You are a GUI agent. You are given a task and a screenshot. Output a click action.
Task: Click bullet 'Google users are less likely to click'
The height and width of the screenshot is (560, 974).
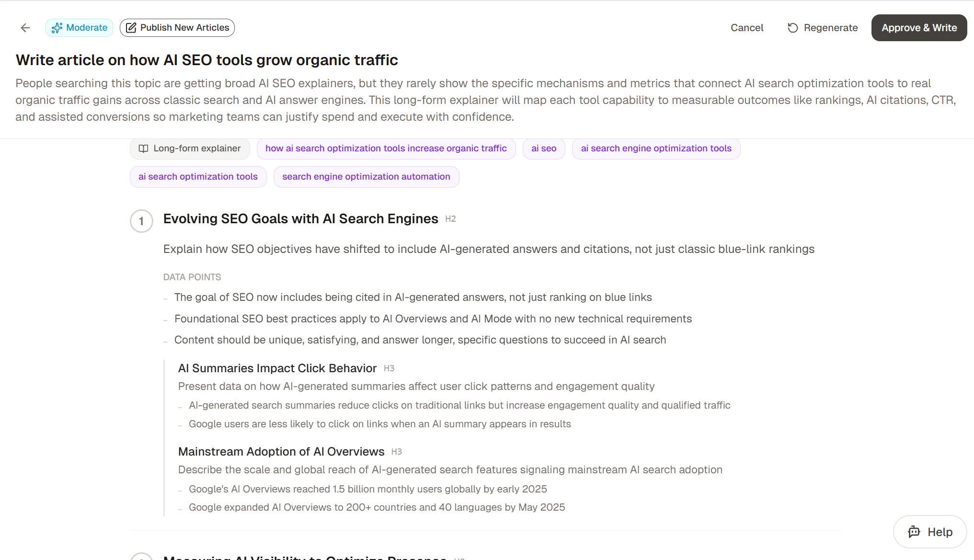click(x=380, y=424)
